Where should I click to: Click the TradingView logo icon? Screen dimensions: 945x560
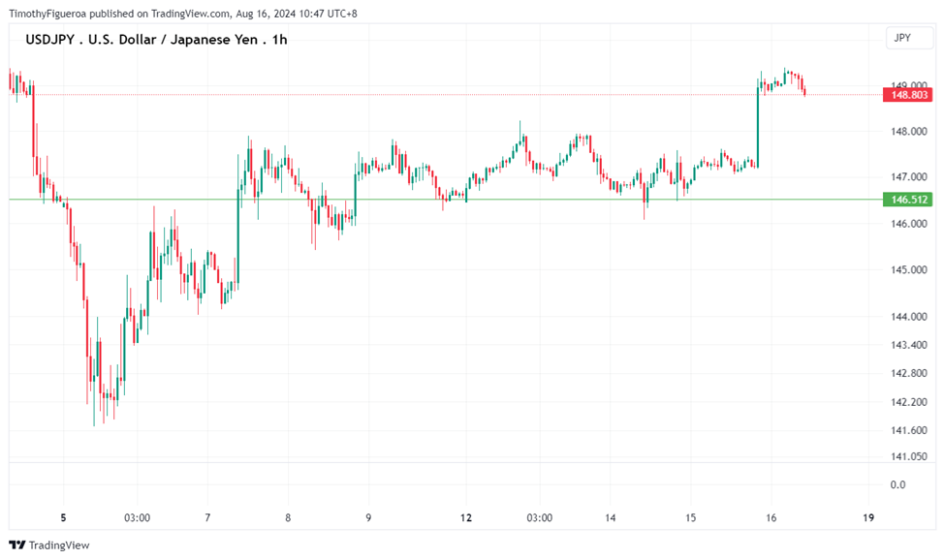(16, 544)
